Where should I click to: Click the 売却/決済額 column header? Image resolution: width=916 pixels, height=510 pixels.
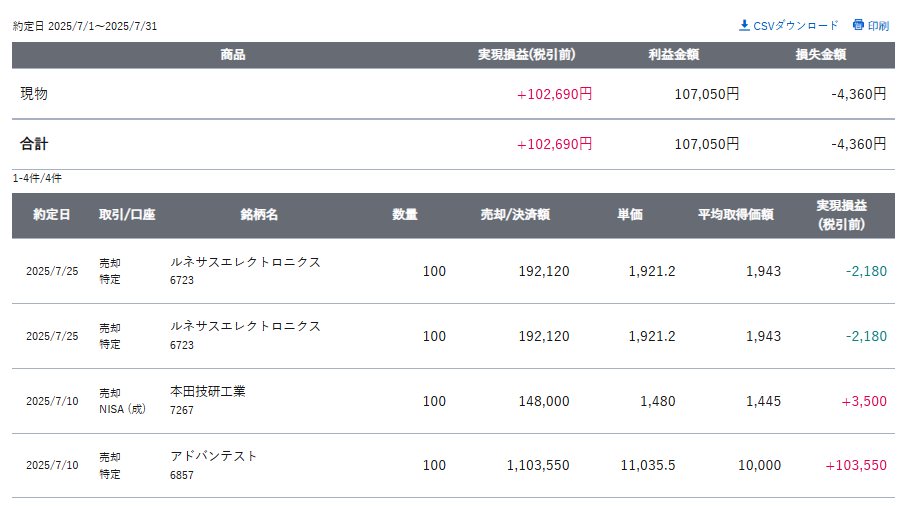tap(515, 215)
